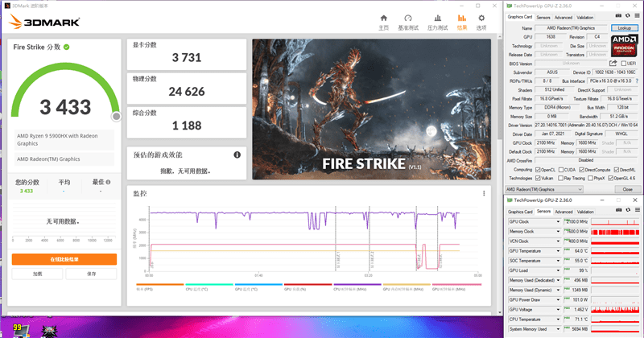Switch to Advanced tab in lower GPU-Z window
This screenshot has height=338, width=644.
click(563, 212)
